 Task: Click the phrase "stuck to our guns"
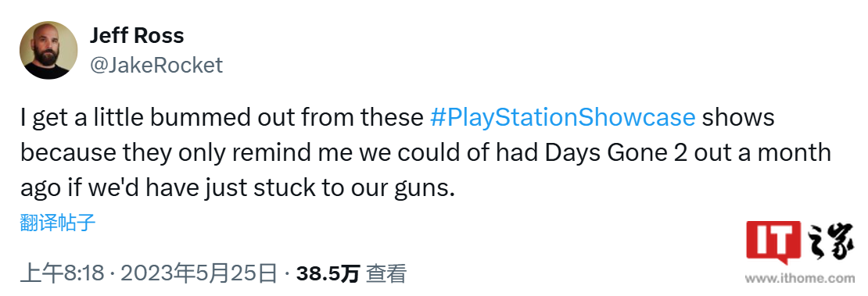pos(354,188)
